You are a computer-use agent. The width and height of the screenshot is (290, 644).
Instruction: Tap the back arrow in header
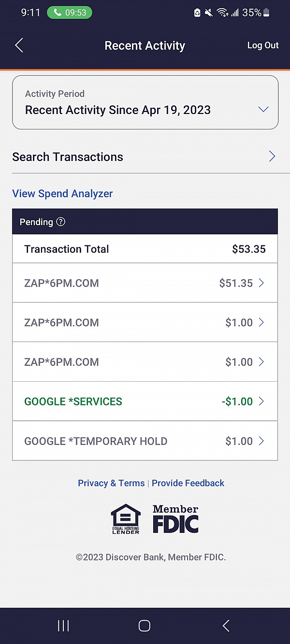click(19, 45)
